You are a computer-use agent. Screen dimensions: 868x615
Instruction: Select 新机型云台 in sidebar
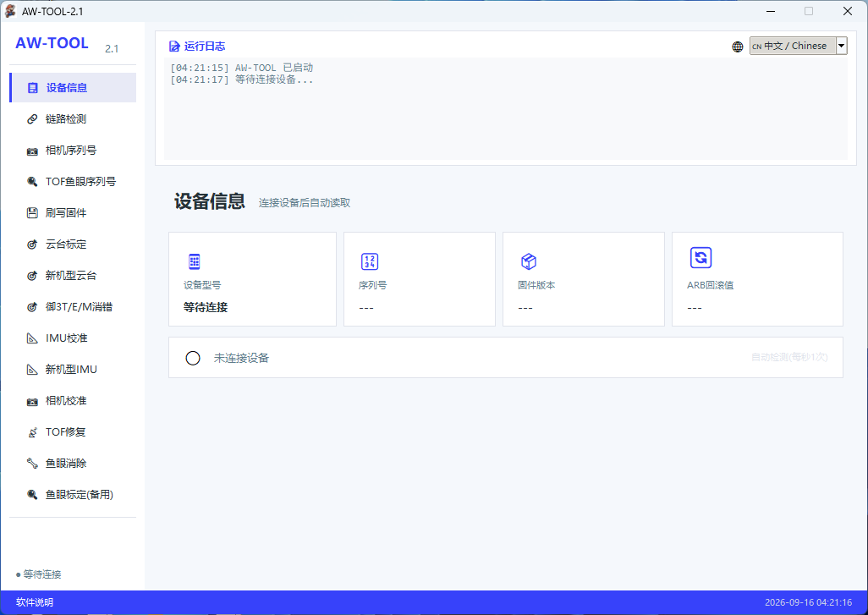click(73, 275)
